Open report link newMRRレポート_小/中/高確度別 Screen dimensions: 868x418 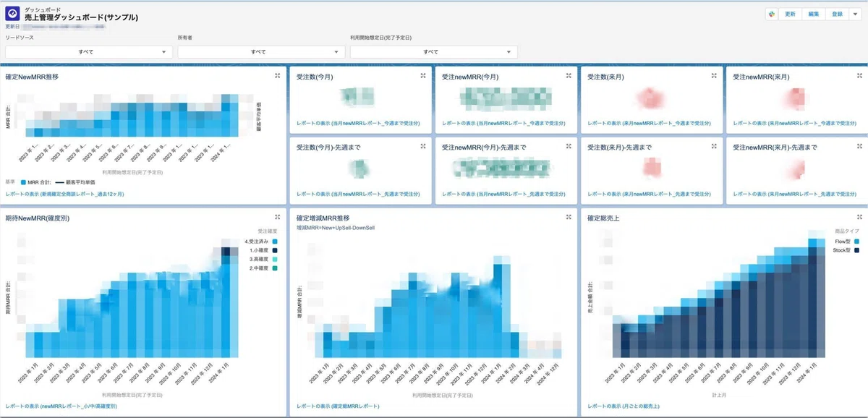pyautogui.click(x=61, y=406)
